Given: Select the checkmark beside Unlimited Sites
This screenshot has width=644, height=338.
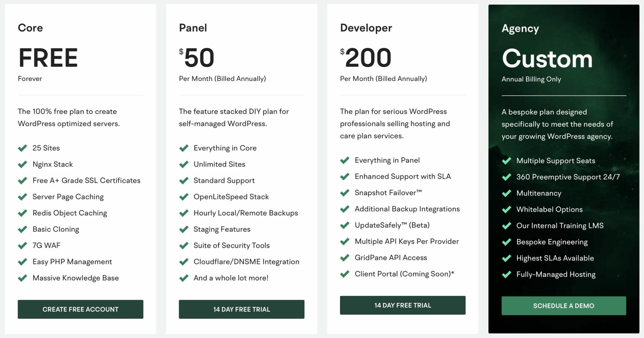Looking at the screenshot, I should point(184,164).
